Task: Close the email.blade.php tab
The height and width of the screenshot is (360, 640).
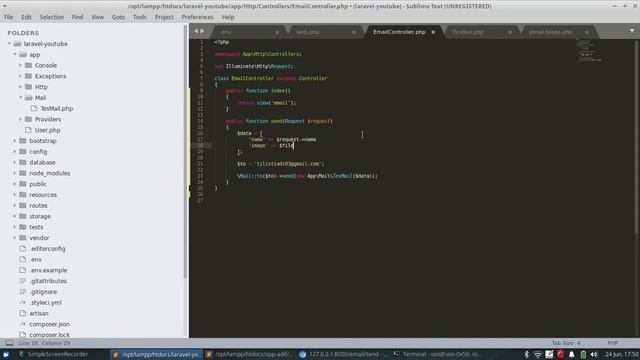Action: pyautogui.click(x=587, y=32)
